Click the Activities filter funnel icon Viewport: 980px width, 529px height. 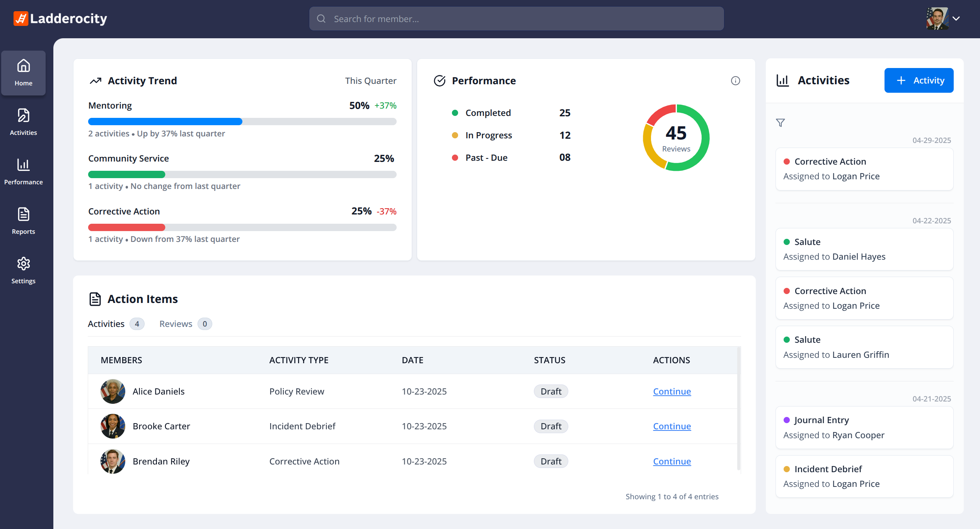780,123
